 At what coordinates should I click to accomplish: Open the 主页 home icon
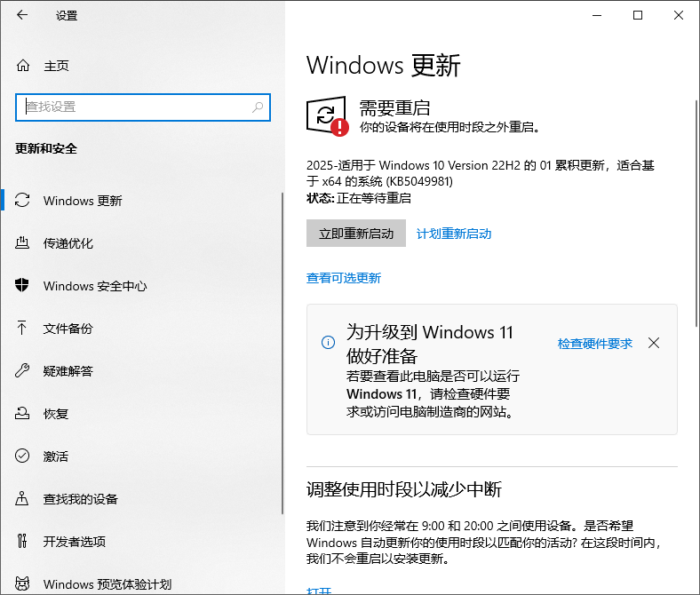pos(23,66)
